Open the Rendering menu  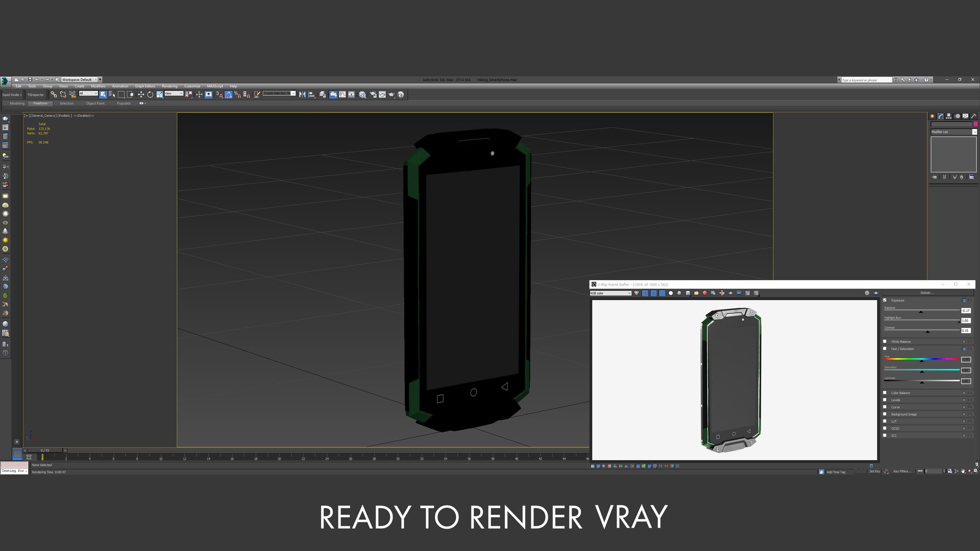tap(169, 86)
